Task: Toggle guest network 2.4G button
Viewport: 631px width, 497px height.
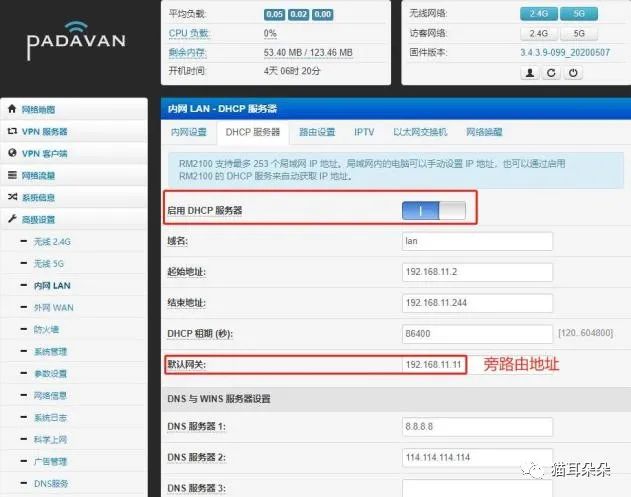Action: tap(539, 33)
